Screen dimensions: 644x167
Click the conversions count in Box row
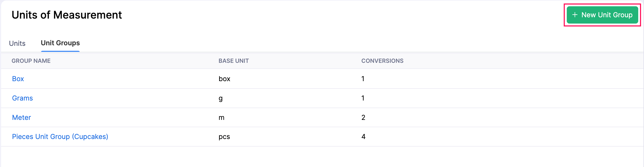coord(363,79)
